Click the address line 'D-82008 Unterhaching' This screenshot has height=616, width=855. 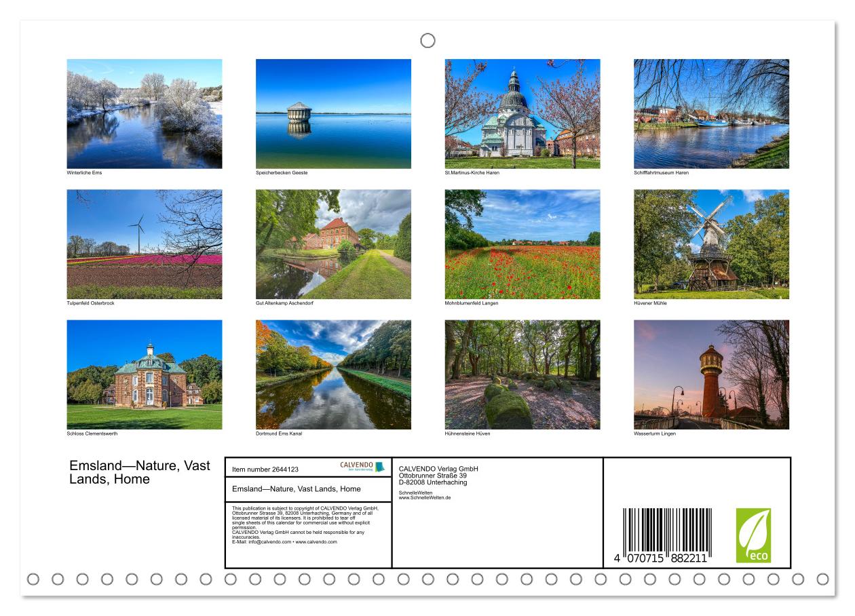[433, 482]
